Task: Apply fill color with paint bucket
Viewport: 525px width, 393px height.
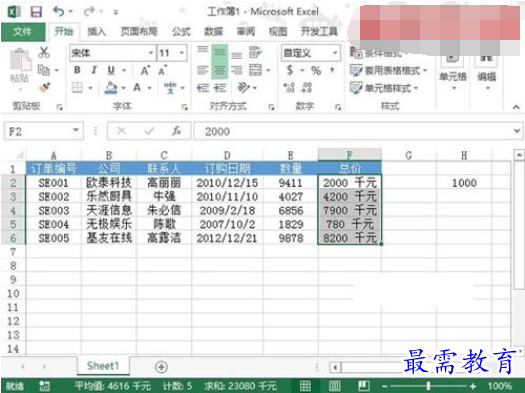Action: coord(111,88)
